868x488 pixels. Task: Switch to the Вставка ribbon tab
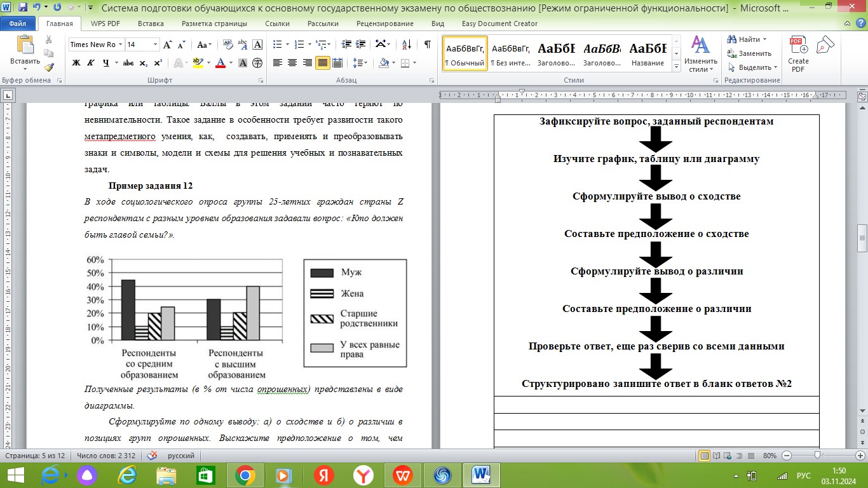[151, 24]
